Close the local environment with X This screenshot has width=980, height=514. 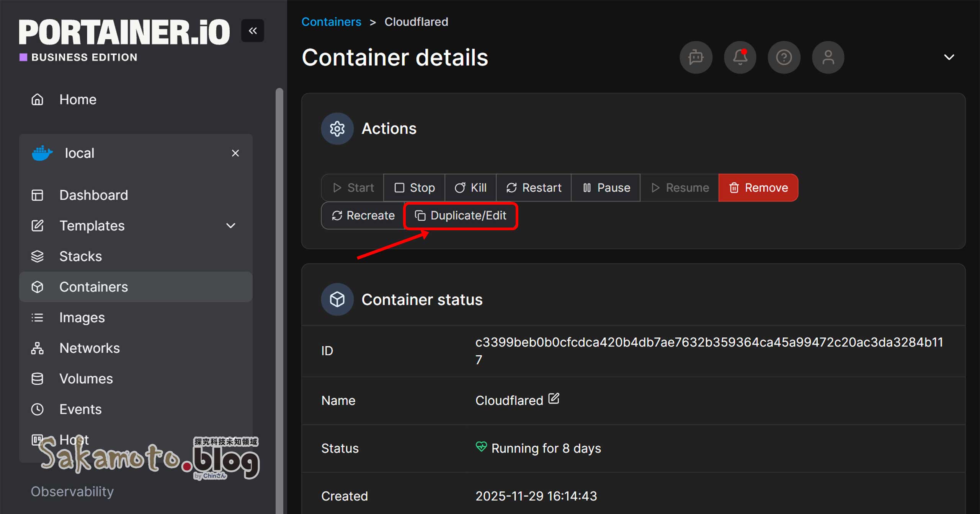click(x=235, y=153)
